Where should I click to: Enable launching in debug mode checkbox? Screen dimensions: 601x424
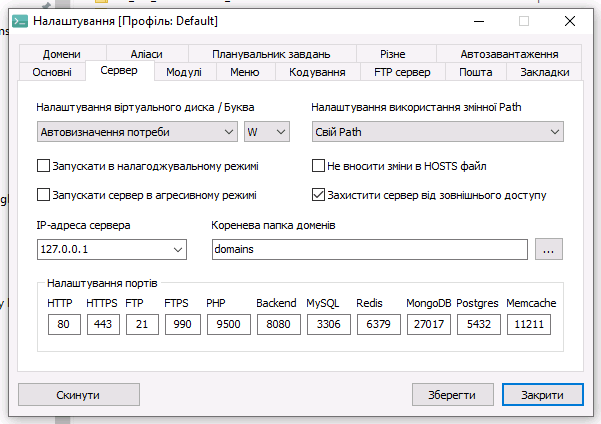(x=43, y=166)
